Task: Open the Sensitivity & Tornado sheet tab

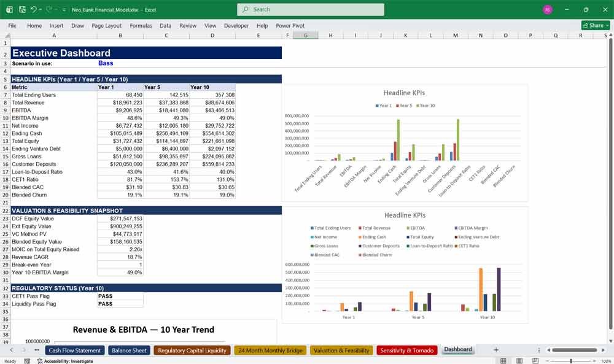Action: pyautogui.click(x=407, y=350)
